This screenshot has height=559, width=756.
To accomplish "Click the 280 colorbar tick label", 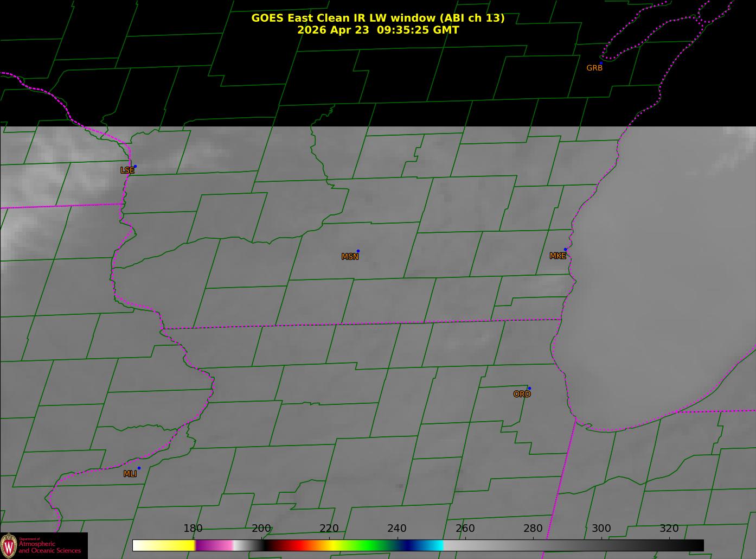I will click(x=533, y=528).
